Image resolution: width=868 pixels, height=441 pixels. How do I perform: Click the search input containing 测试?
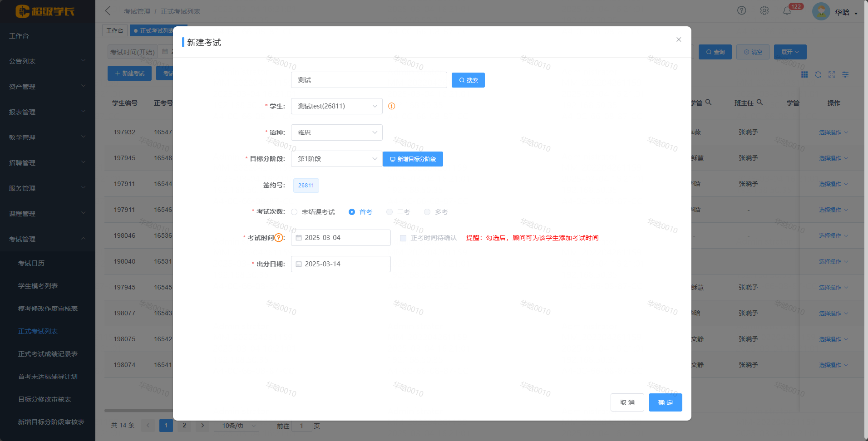pyautogui.click(x=369, y=80)
